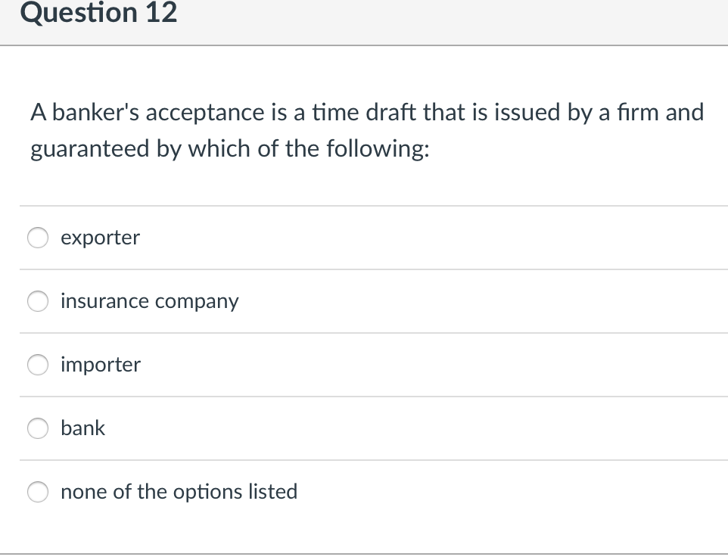
Task: Click the none of the options listed label
Action: (x=179, y=492)
